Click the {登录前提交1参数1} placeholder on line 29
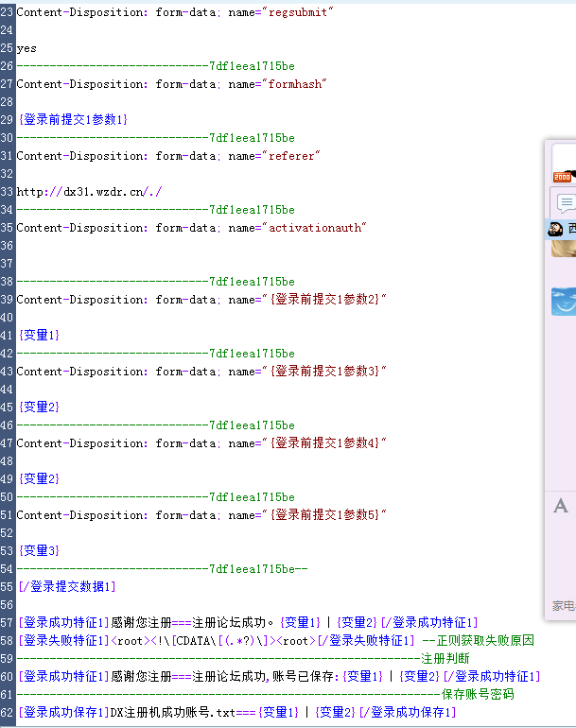 pyautogui.click(x=73, y=120)
